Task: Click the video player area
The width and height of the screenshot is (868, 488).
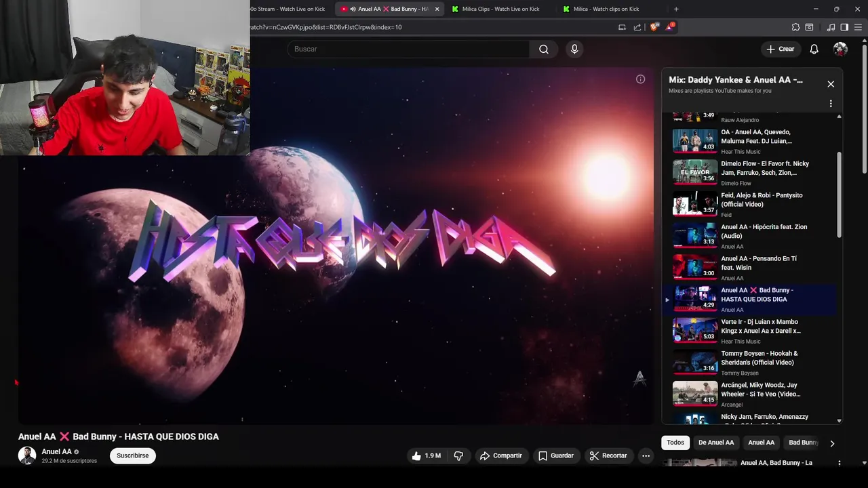Action: tap(336, 245)
